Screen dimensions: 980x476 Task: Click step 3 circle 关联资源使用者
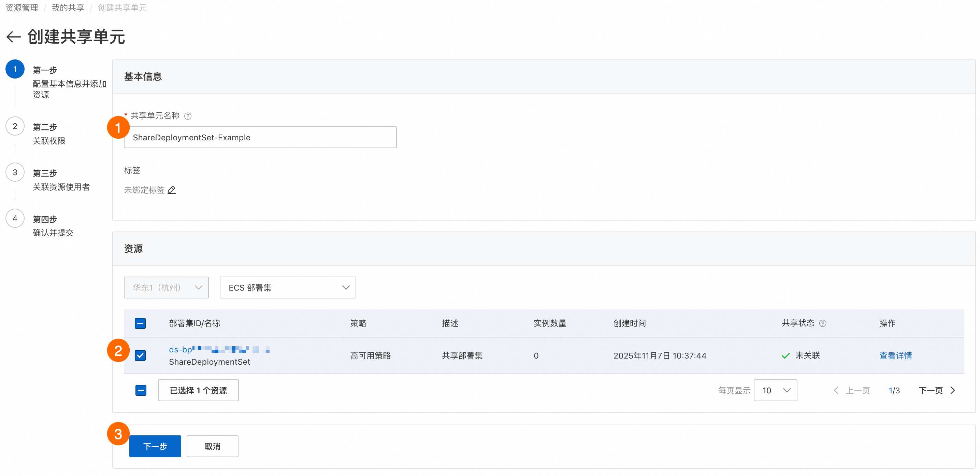pos(15,172)
